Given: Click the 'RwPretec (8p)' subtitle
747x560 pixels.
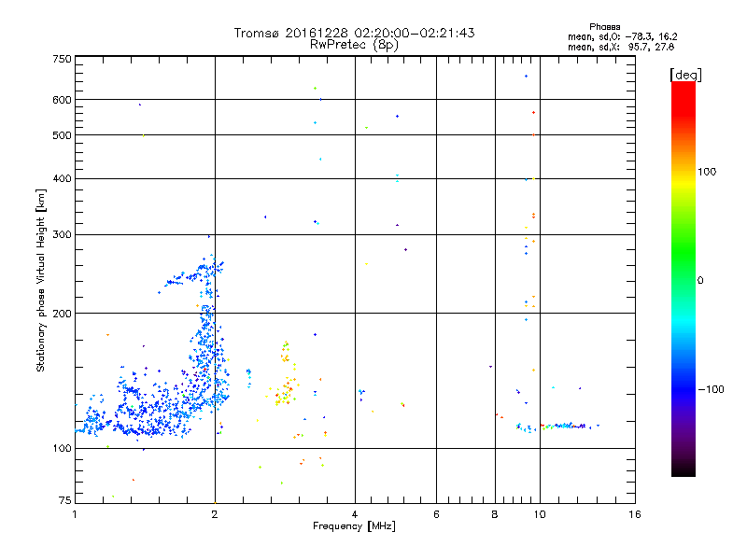Looking at the screenshot, I should [x=354, y=45].
